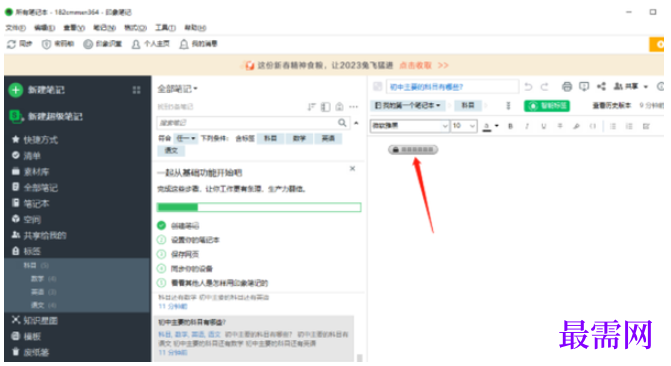
Task: Open the 文件 menu
Action: pyautogui.click(x=15, y=28)
